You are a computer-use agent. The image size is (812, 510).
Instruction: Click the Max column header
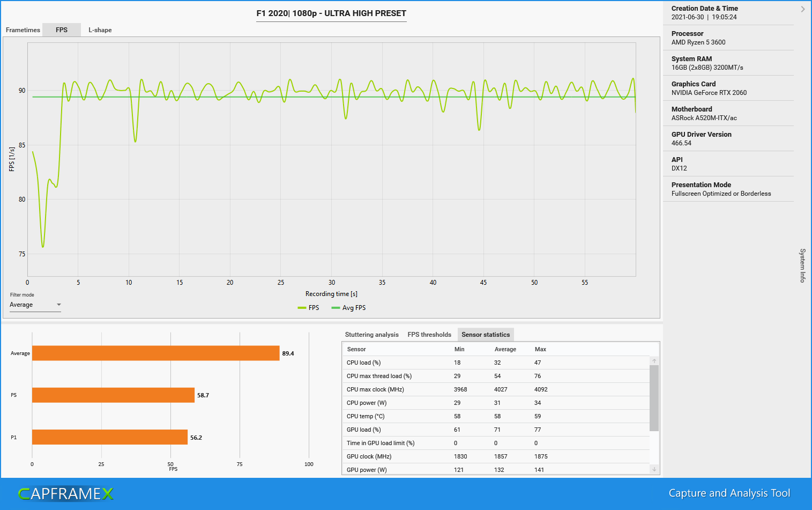[540, 349]
